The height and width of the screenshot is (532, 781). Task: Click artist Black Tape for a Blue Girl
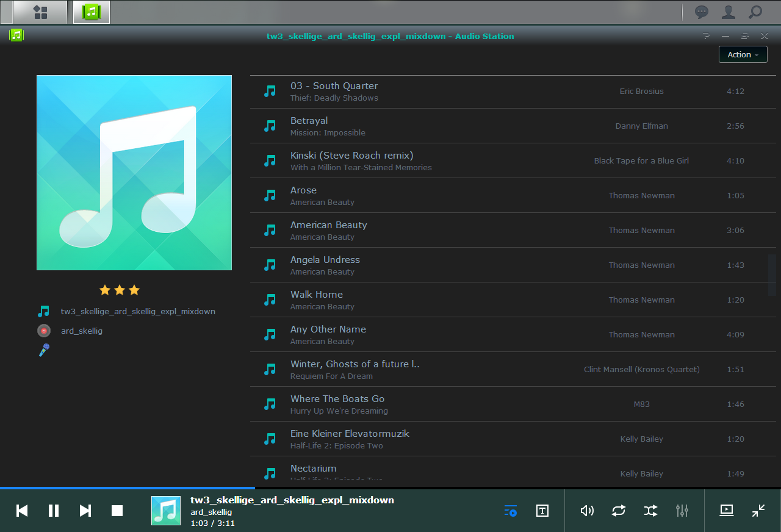tap(642, 160)
